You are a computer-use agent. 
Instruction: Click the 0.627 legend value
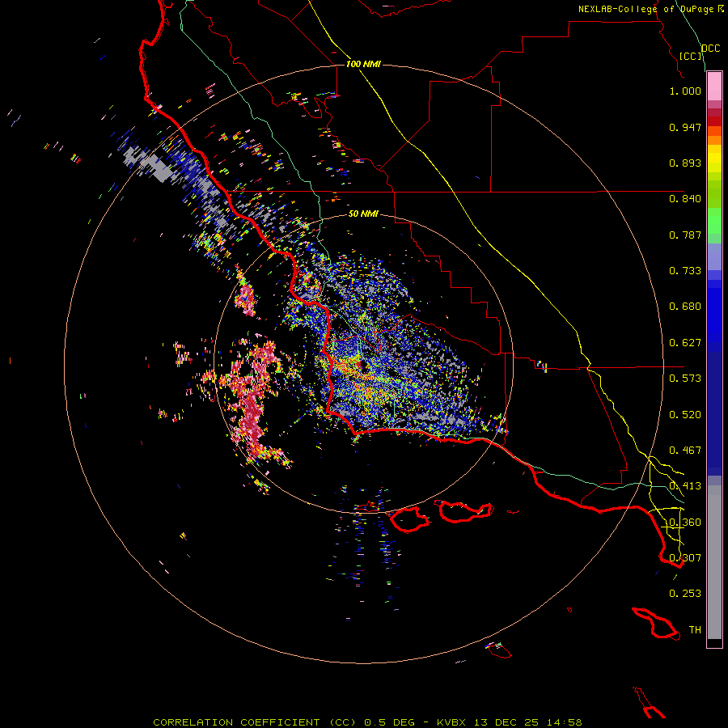click(685, 343)
